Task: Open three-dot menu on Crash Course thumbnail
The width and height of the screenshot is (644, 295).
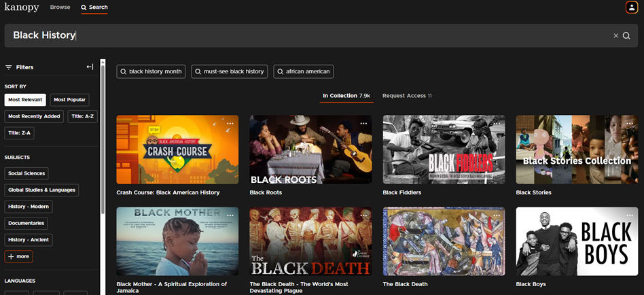Action: click(230, 123)
